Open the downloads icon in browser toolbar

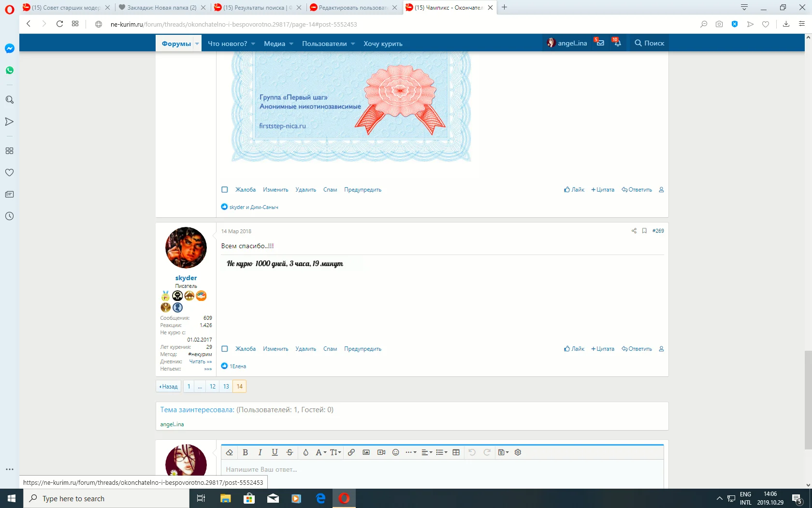click(x=786, y=24)
